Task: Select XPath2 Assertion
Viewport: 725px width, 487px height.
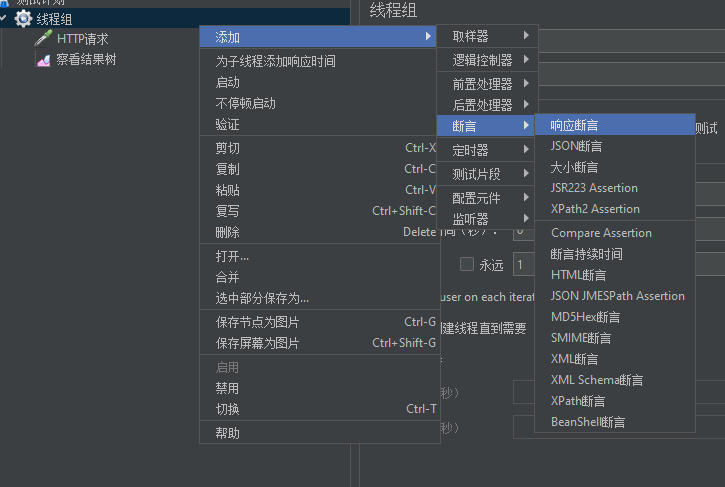Action: coord(615,209)
